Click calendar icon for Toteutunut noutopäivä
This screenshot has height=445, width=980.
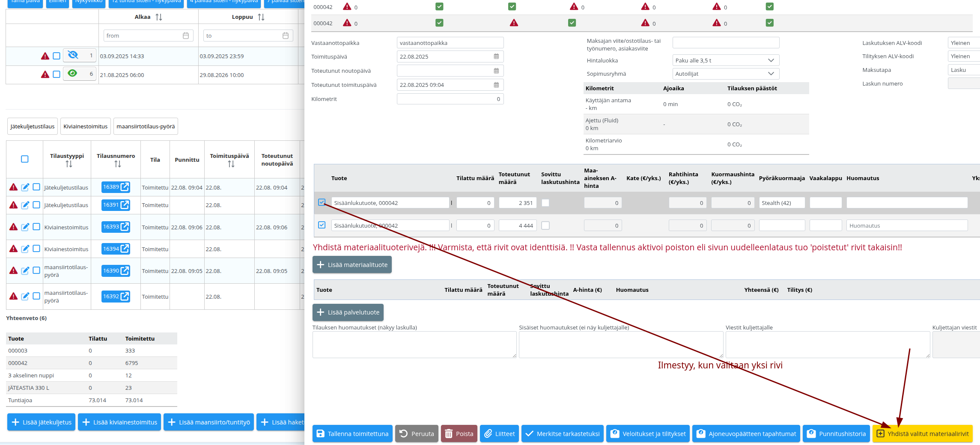pos(496,71)
